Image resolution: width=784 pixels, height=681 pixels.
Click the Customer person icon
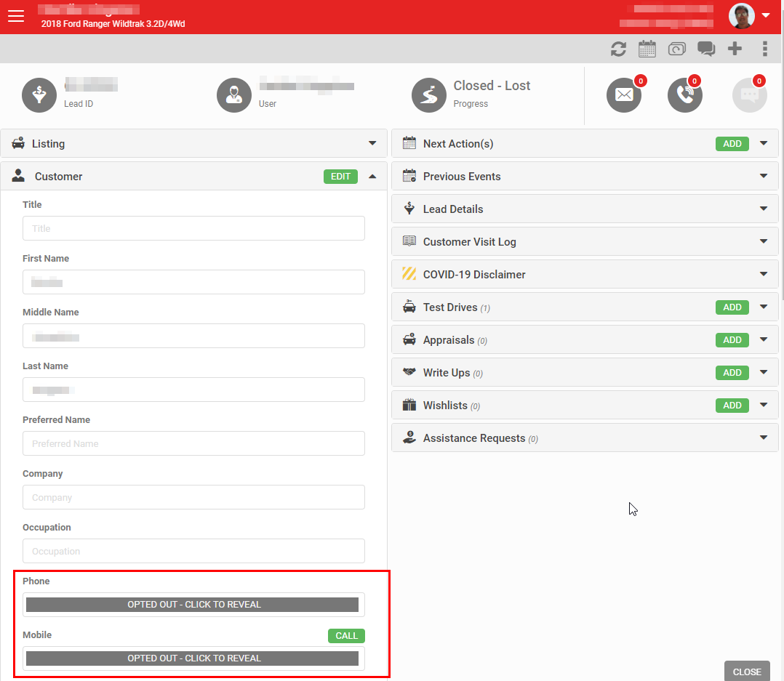pos(18,175)
